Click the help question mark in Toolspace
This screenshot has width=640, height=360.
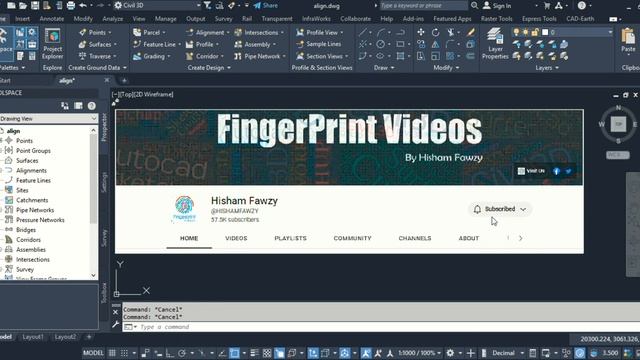[91, 106]
